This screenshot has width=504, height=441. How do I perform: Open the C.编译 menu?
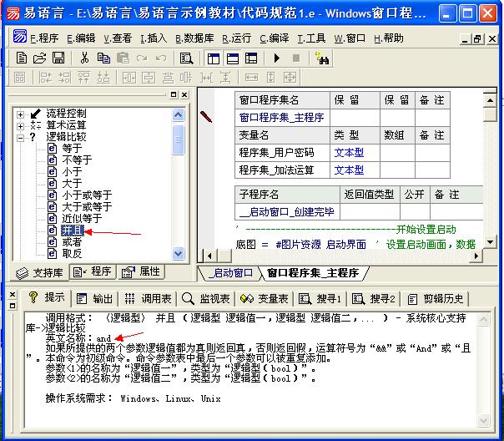coord(275,38)
